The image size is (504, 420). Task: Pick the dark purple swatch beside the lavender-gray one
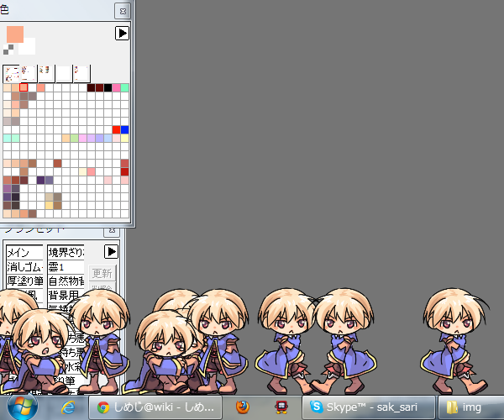(x=40, y=180)
